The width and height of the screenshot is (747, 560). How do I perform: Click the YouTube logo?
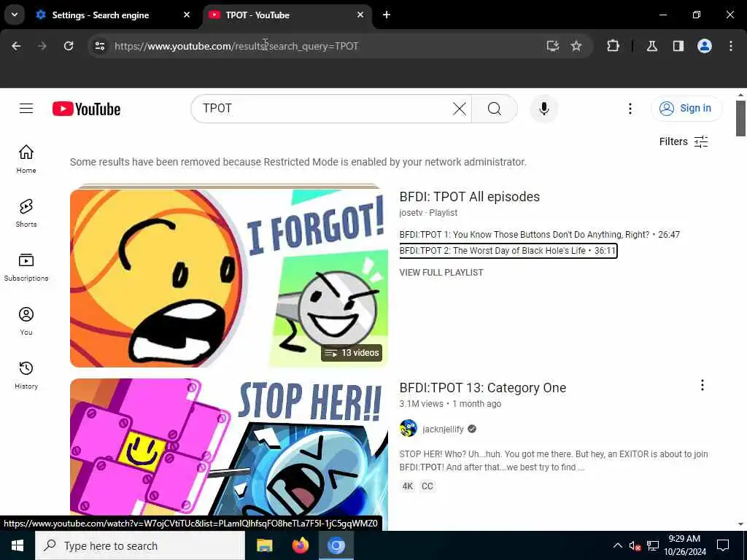coord(86,109)
